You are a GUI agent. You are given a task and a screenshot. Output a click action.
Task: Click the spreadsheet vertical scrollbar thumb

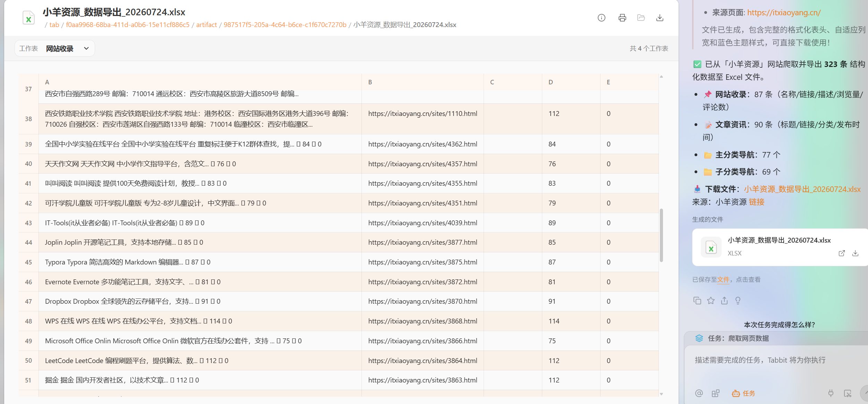(661, 235)
